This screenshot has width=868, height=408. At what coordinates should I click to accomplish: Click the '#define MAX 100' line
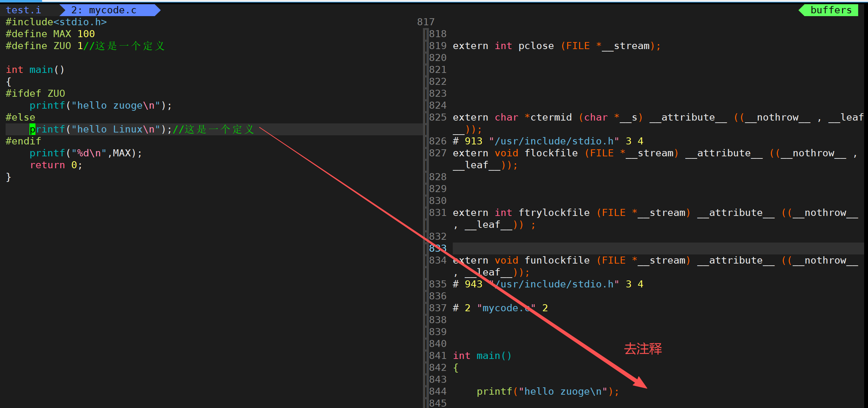tap(50, 34)
